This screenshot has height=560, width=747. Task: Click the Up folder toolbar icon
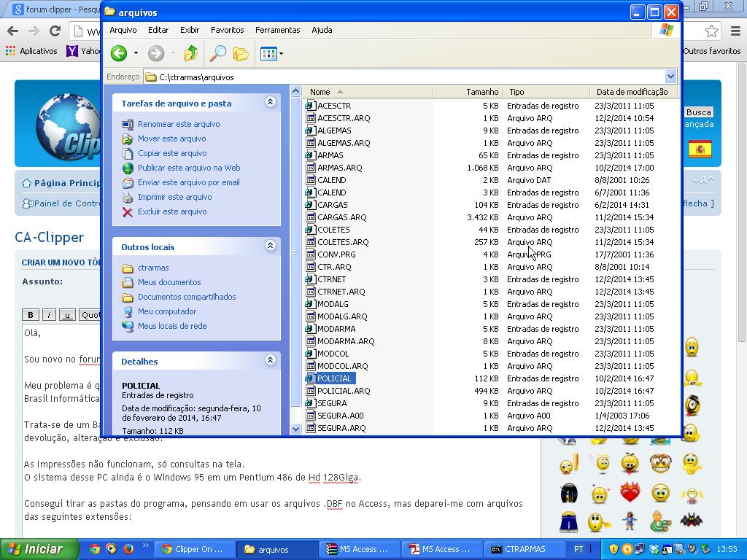191,53
